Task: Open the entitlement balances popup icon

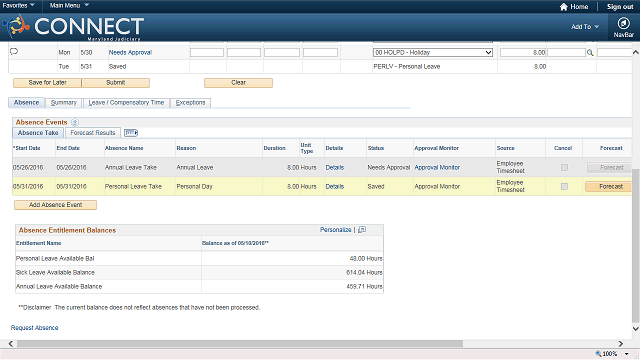Action: [x=362, y=230]
